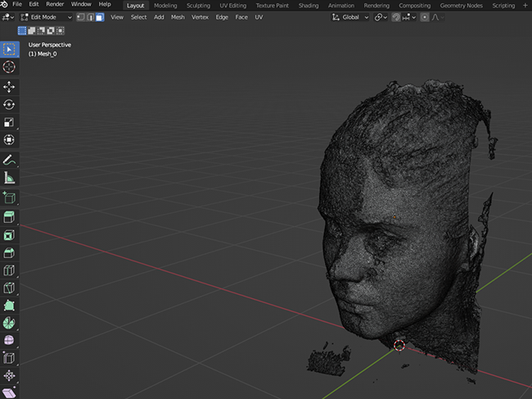
Task: Activate the Measure tool
Action: coord(10,178)
